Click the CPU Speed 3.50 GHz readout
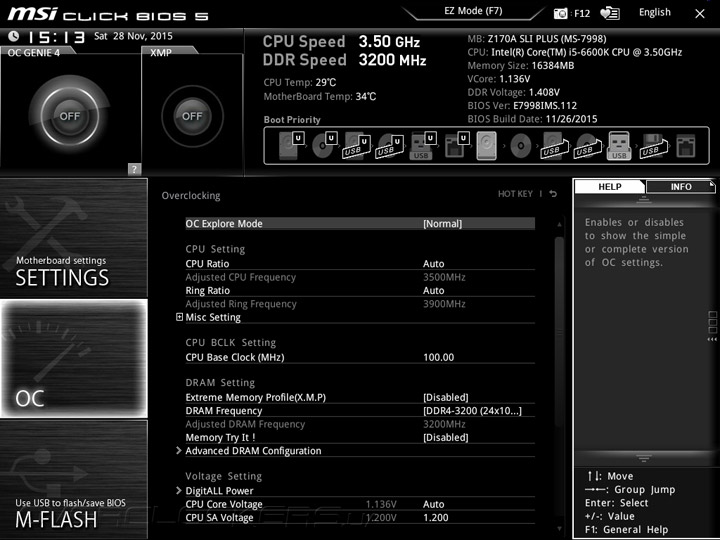Viewport: 720px width, 540px height. point(341,42)
